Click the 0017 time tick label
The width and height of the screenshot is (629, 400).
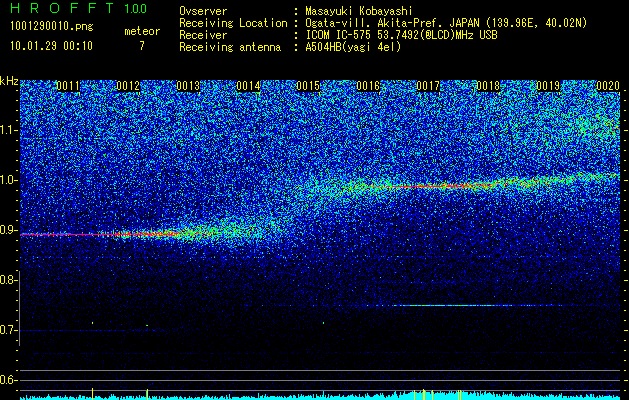428,86
